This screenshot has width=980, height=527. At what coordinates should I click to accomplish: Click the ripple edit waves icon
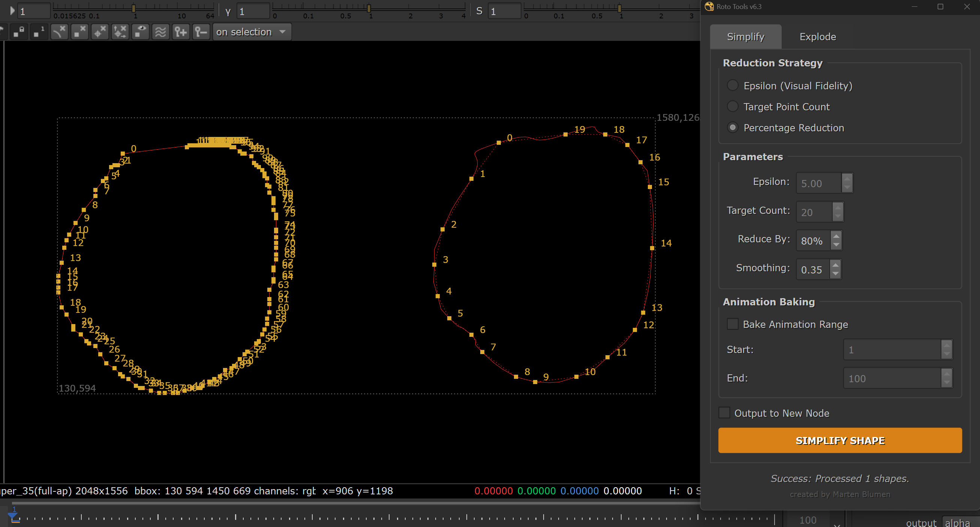pos(160,32)
